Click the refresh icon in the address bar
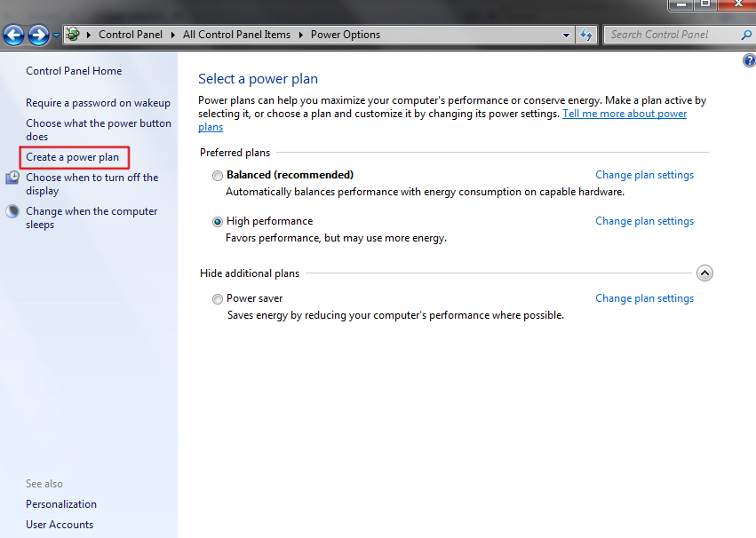The image size is (756, 538). [586, 35]
